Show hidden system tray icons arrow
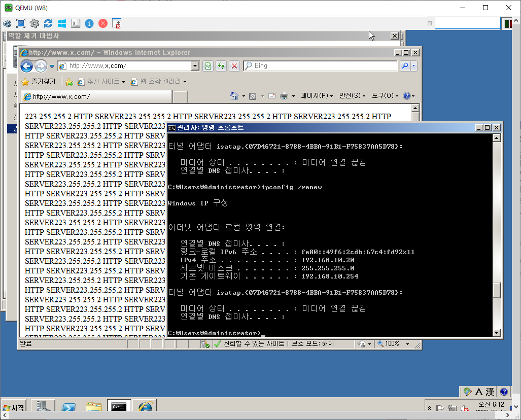The height and width of the screenshot is (420, 521). click(429, 407)
